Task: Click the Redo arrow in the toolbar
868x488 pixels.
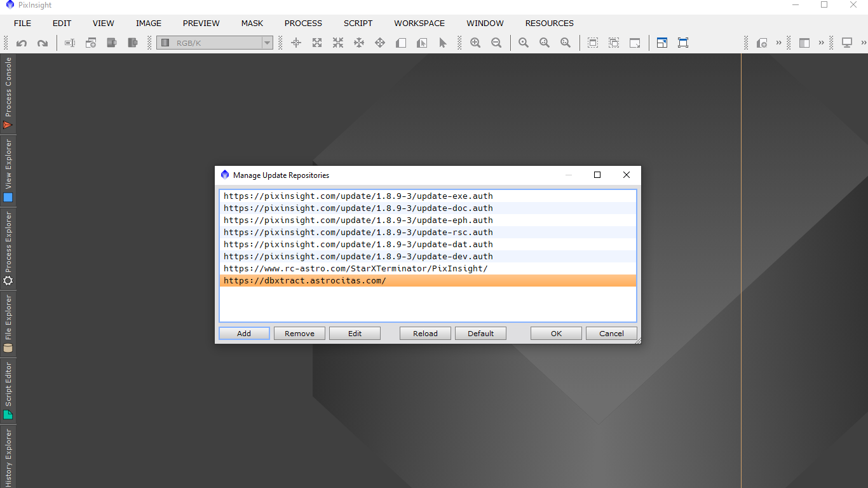Action: point(43,43)
